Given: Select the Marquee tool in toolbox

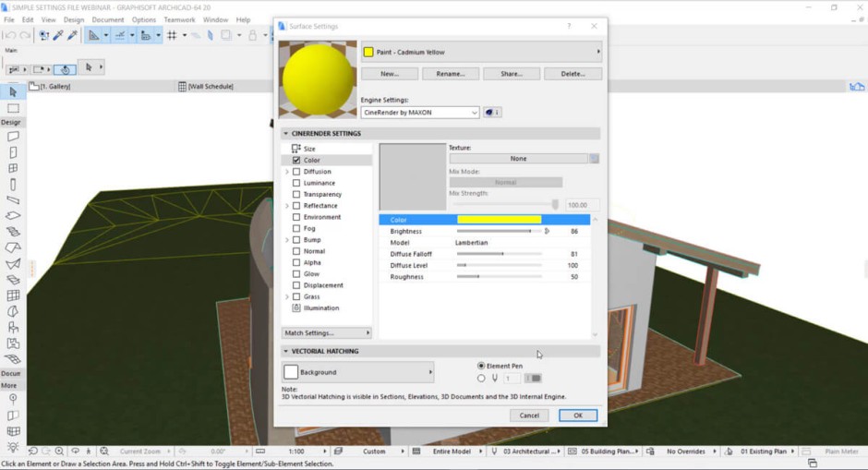Looking at the screenshot, I should click(13, 109).
